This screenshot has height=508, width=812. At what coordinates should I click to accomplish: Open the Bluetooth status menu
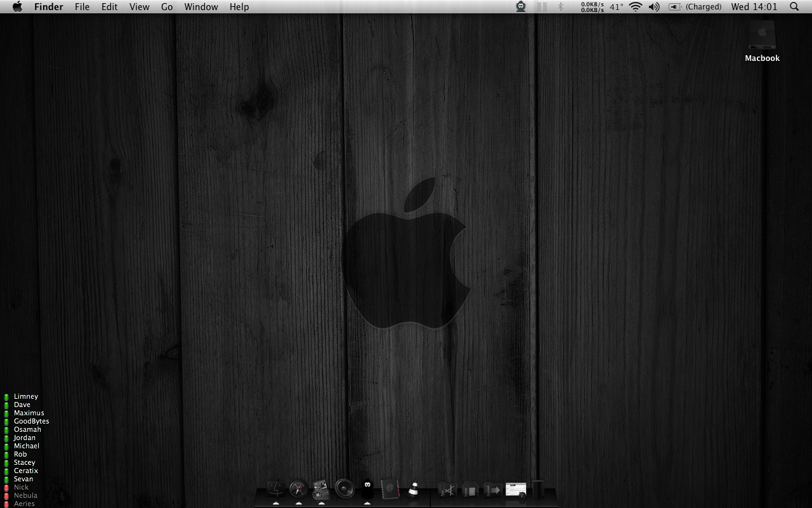click(560, 6)
